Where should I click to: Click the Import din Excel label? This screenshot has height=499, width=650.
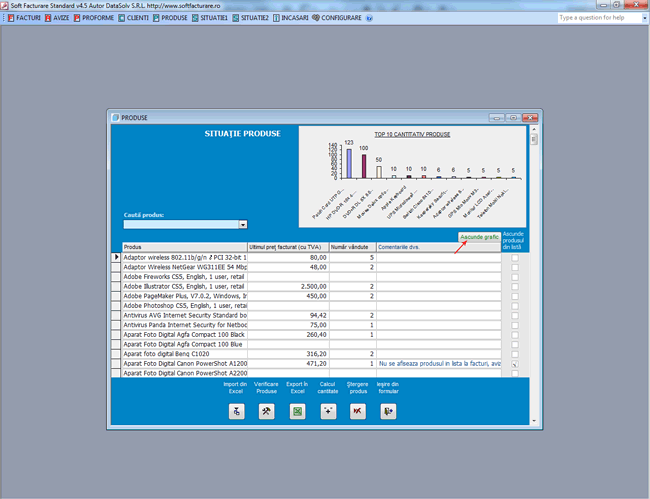pyautogui.click(x=235, y=388)
